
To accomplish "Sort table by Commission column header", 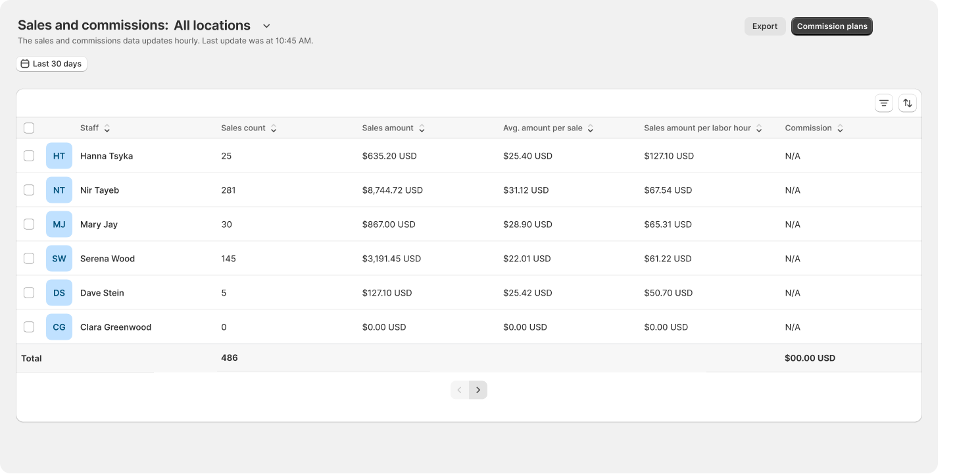I will (814, 128).
